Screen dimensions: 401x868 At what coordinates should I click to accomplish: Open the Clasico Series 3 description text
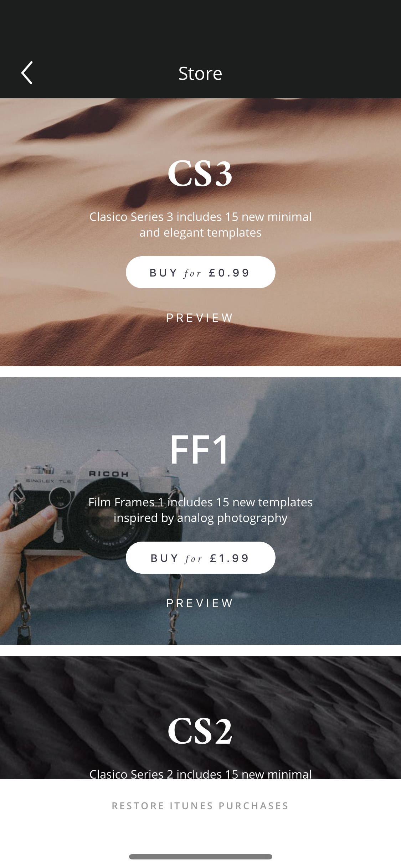(200, 224)
